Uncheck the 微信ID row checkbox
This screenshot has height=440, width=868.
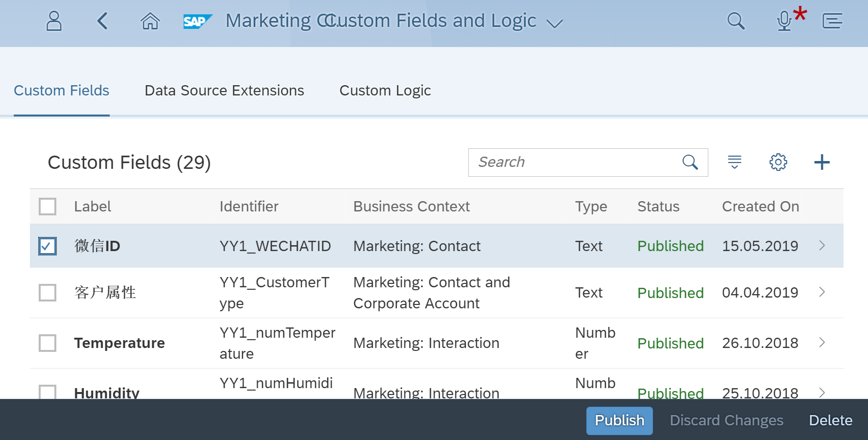coord(48,246)
